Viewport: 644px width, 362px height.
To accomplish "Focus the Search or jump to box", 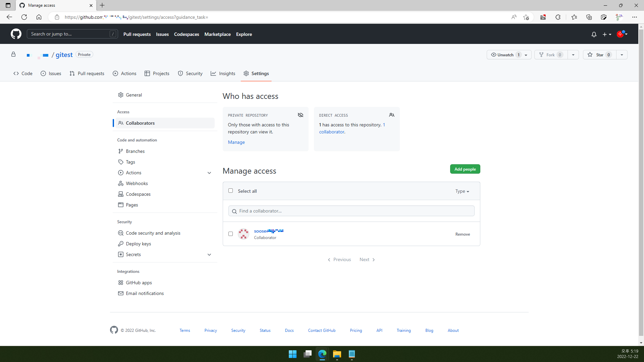I will (72, 34).
